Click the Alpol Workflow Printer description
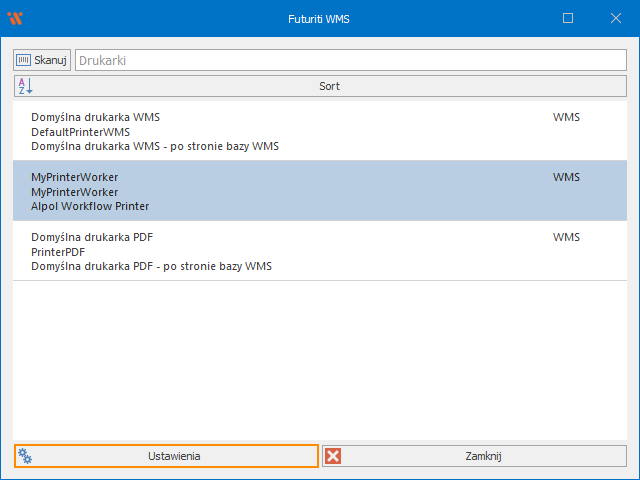The image size is (640, 480). pyautogui.click(x=90, y=207)
